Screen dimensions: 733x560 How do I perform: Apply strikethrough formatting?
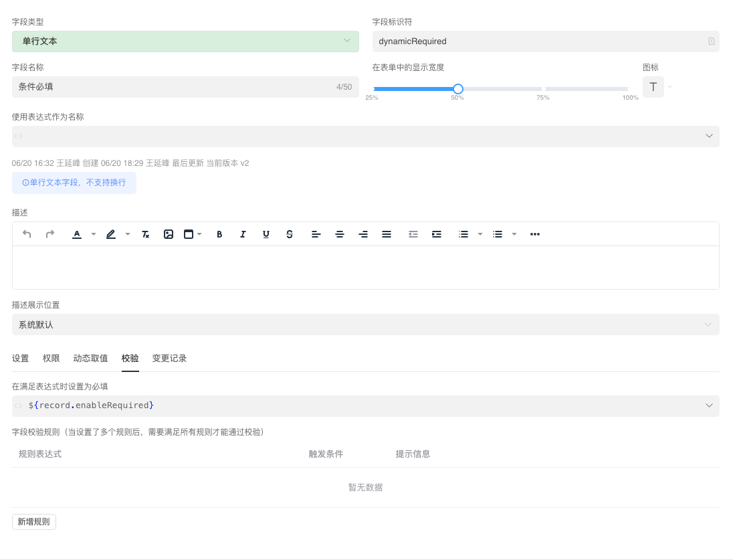(290, 234)
